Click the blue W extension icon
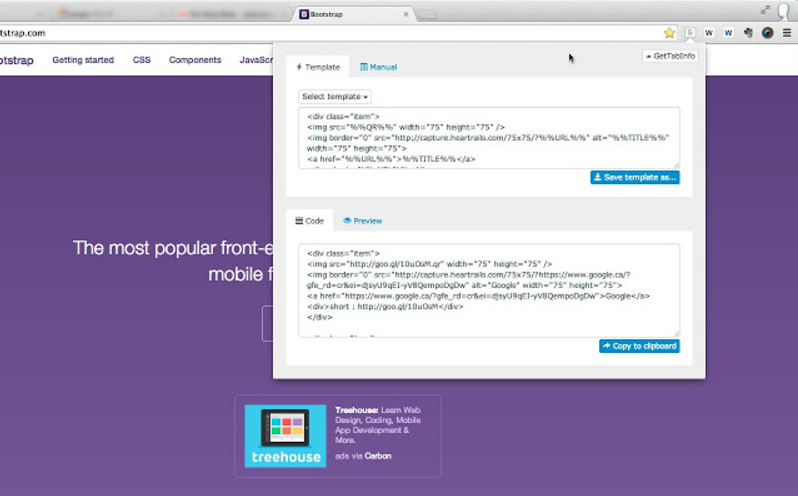The width and height of the screenshot is (798, 496). pos(728,33)
